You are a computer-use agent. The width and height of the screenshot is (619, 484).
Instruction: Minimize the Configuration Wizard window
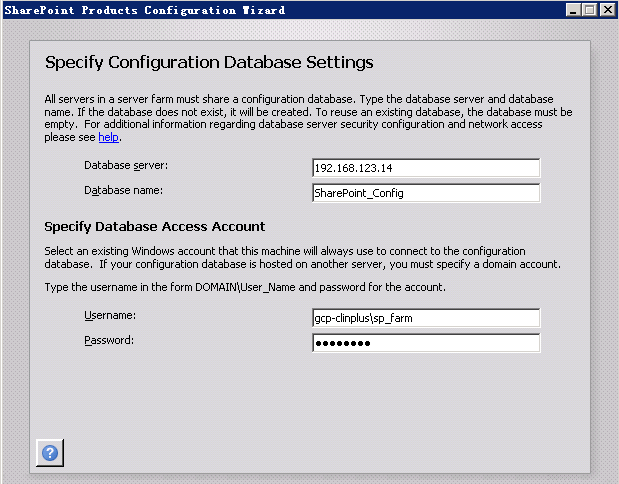coord(573,9)
